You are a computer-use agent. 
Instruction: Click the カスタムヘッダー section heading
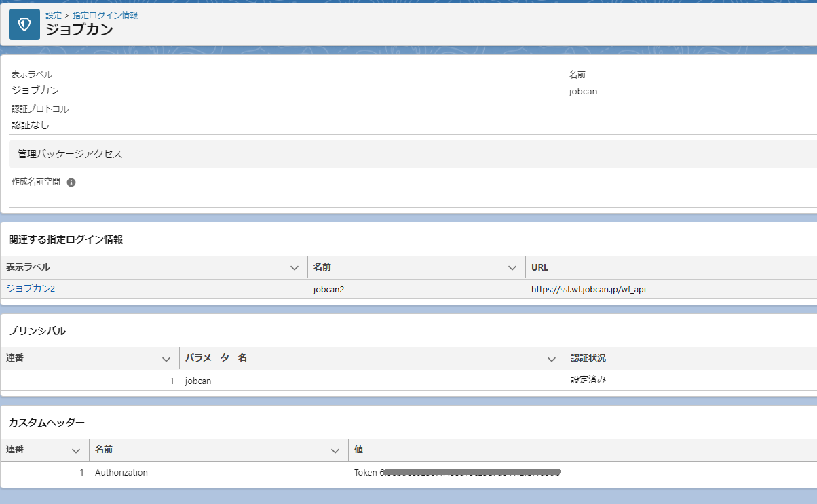pyautogui.click(x=46, y=423)
